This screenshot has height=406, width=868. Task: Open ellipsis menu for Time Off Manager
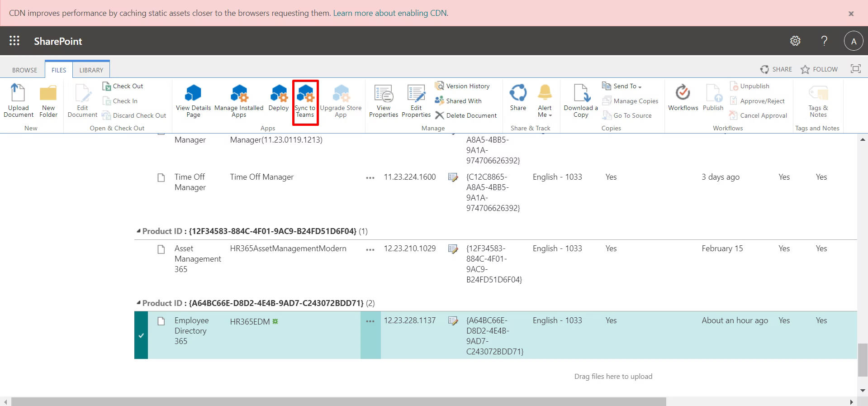tap(370, 178)
